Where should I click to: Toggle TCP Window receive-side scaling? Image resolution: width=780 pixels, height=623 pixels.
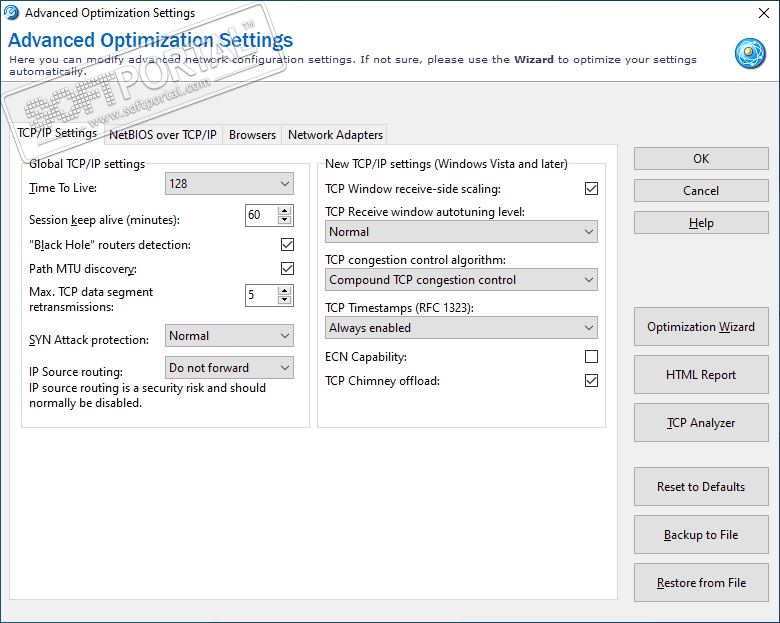(591, 189)
